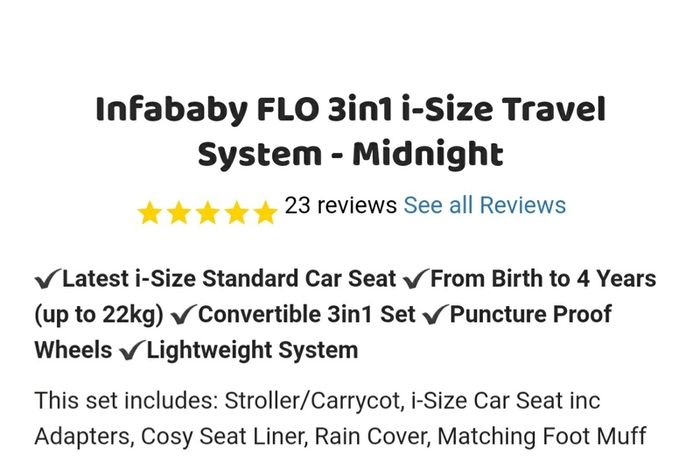This screenshot has height=466, width=700.
Task: Open the See all Reviews link
Action: pos(484,205)
